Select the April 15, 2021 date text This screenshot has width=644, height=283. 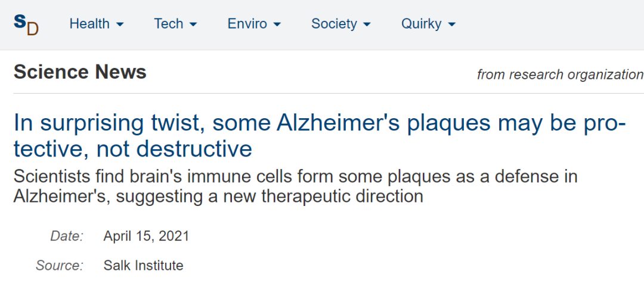click(x=146, y=236)
